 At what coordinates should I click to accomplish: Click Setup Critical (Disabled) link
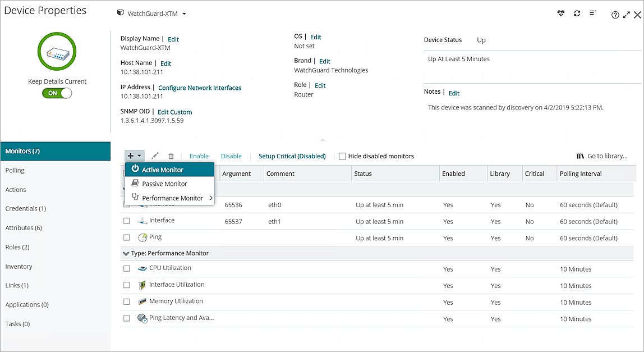[292, 156]
